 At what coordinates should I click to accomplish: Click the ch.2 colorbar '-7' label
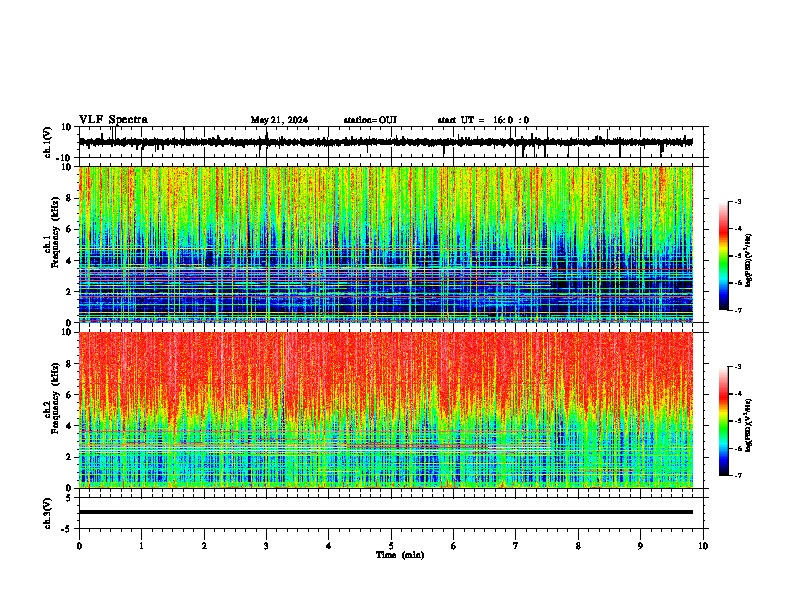coord(737,475)
